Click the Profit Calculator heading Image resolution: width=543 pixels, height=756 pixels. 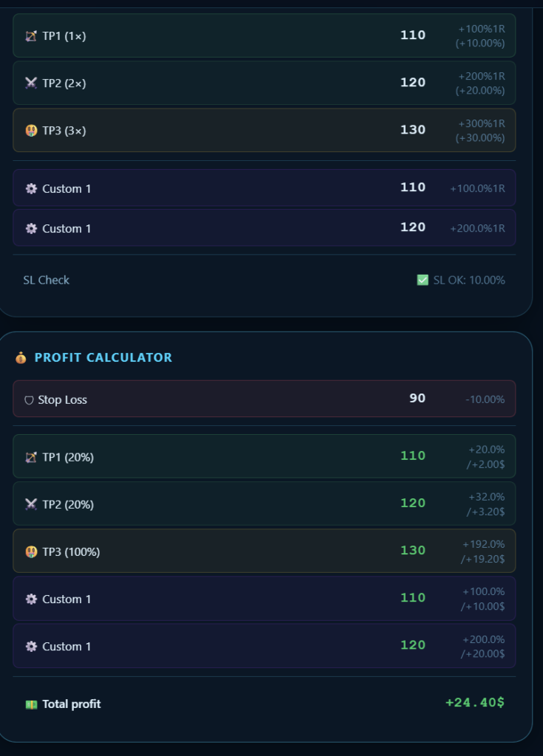tap(103, 358)
